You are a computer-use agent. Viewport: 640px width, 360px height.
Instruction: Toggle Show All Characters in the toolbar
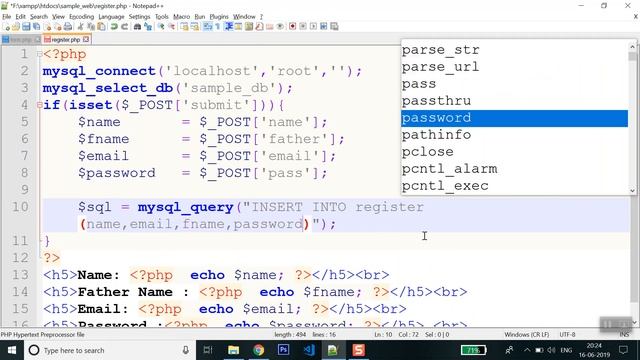point(218,27)
